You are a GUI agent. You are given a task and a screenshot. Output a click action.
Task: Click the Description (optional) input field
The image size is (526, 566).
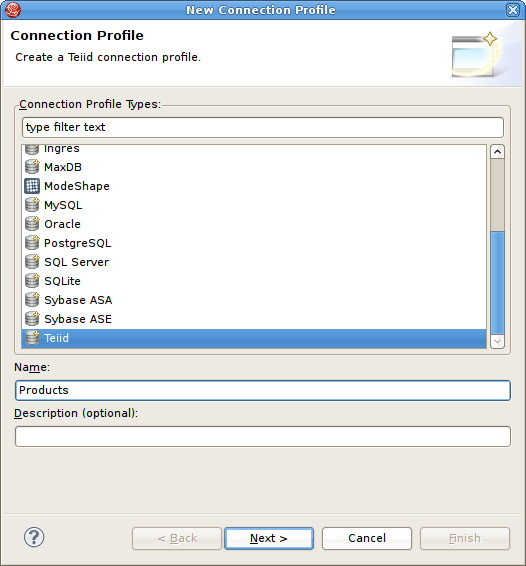(x=263, y=436)
